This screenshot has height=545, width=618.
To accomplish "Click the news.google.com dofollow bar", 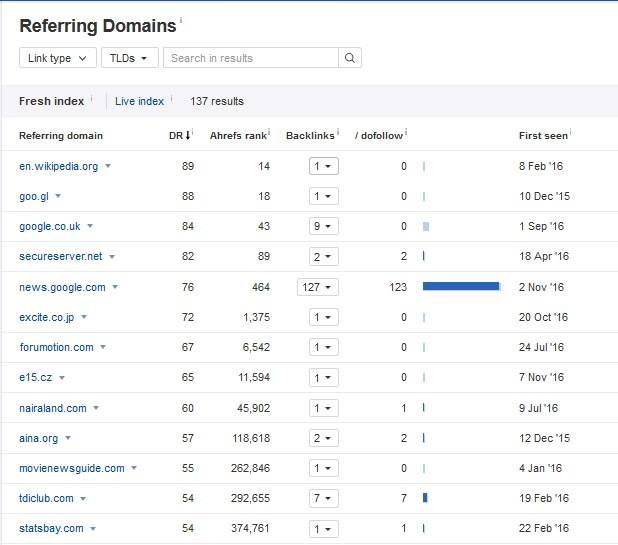I will click(x=460, y=287).
